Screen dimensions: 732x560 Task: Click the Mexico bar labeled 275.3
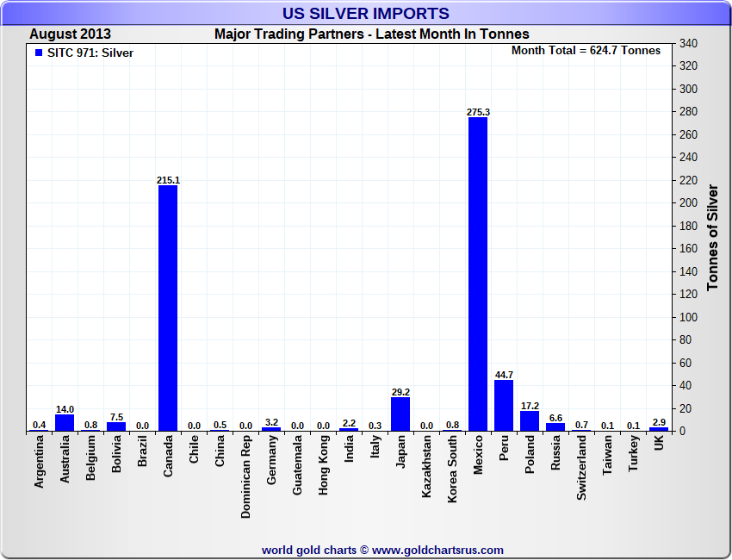point(478,274)
